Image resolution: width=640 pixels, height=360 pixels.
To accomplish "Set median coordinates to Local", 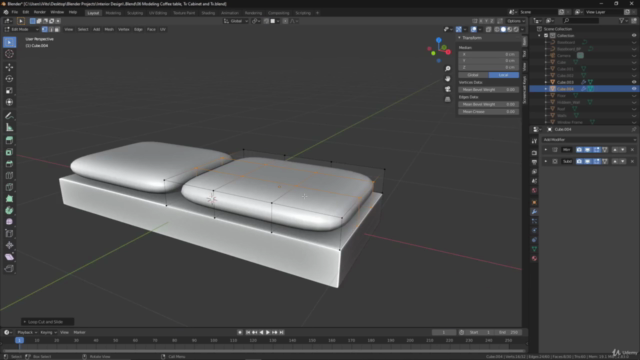I will pyautogui.click(x=504, y=75).
